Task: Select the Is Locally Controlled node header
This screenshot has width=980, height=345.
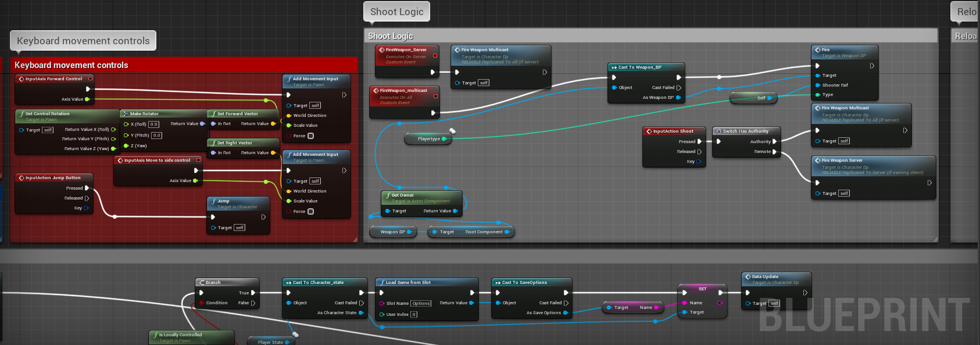Action: (x=192, y=337)
